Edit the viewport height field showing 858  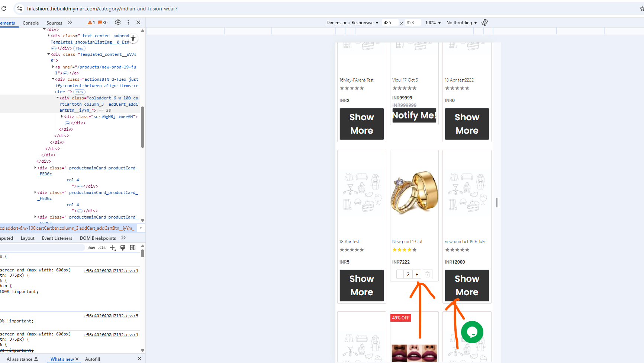point(413,23)
